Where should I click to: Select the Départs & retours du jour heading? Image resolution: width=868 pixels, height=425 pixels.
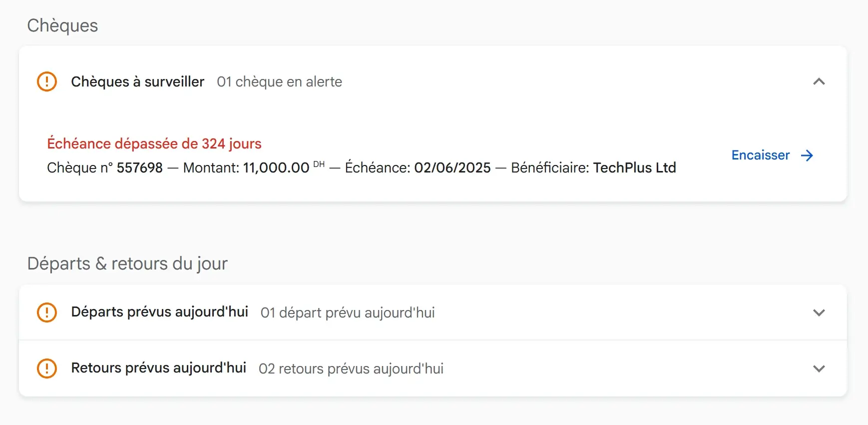click(x=128, y=263)
